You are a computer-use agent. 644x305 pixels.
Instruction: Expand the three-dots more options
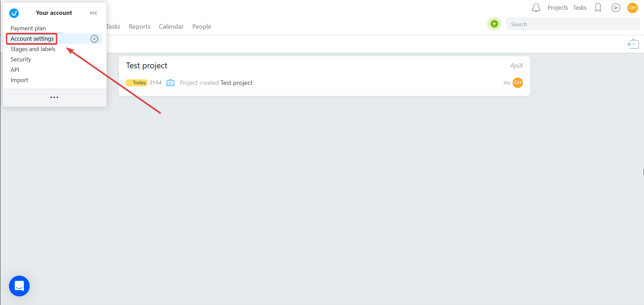[54, 97]
